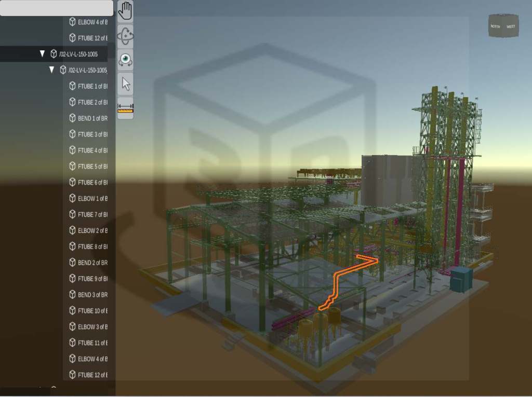The height and width of the screenshot is (397, 532).
Task: Select ELBOW 1 in the model tree
Action: pyautogui.click(x=92, y=198)
